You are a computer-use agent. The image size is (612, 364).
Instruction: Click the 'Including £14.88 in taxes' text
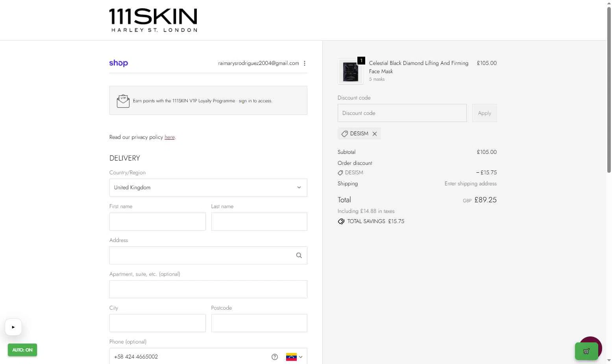pyautogui.click(x=366, y=211)
